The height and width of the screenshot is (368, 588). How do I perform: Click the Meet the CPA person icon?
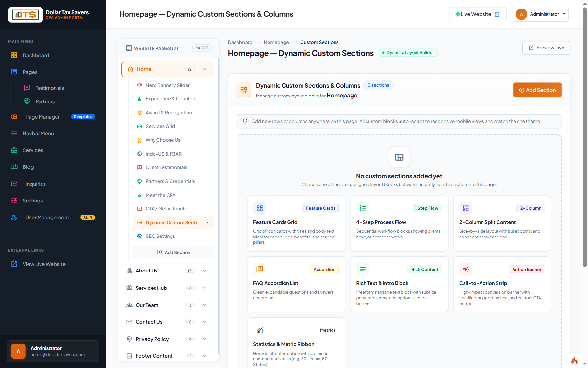[x=139, y=195]
